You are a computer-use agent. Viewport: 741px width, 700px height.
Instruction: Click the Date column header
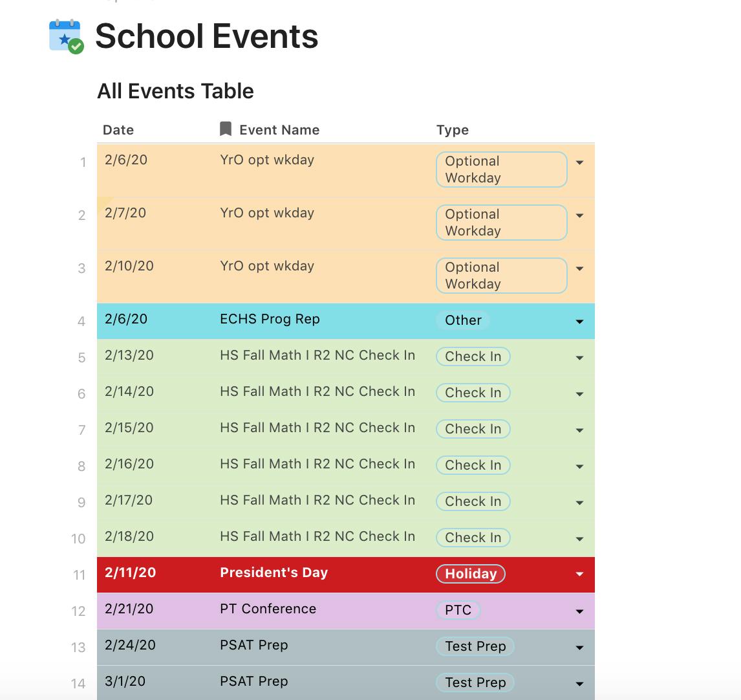point(118,130)
